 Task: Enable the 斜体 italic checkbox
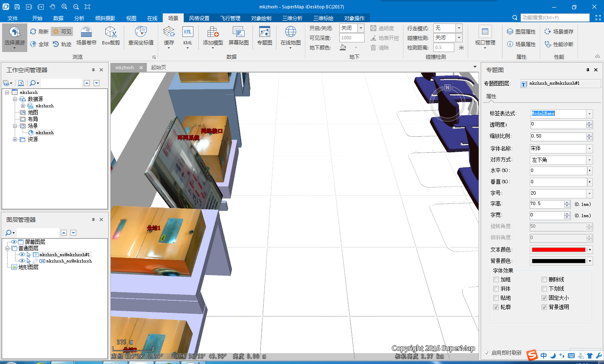[x=496, y=289]
